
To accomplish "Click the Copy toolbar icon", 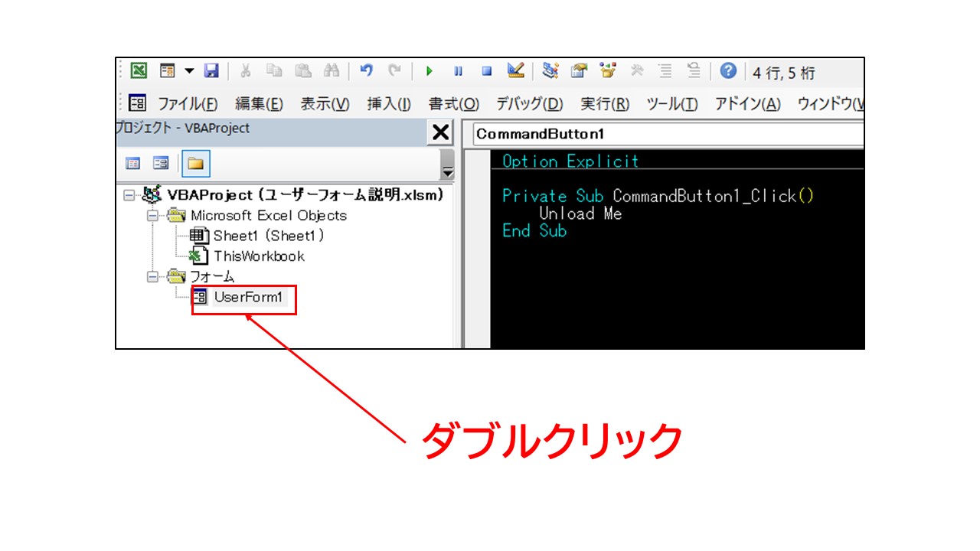I will click(x=274, y=71).
